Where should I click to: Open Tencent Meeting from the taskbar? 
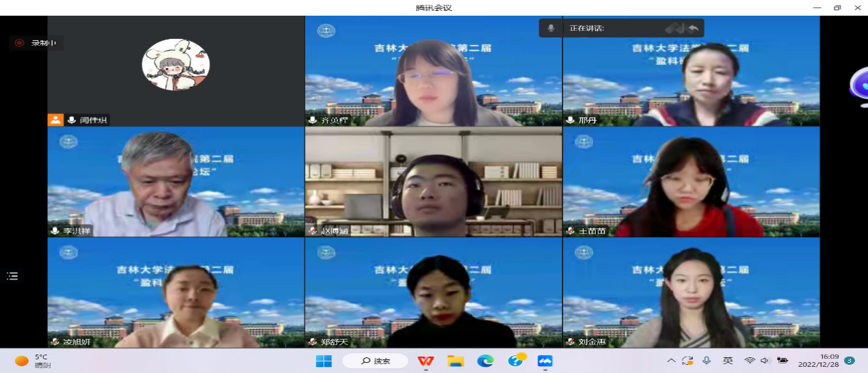click(544, 361)
